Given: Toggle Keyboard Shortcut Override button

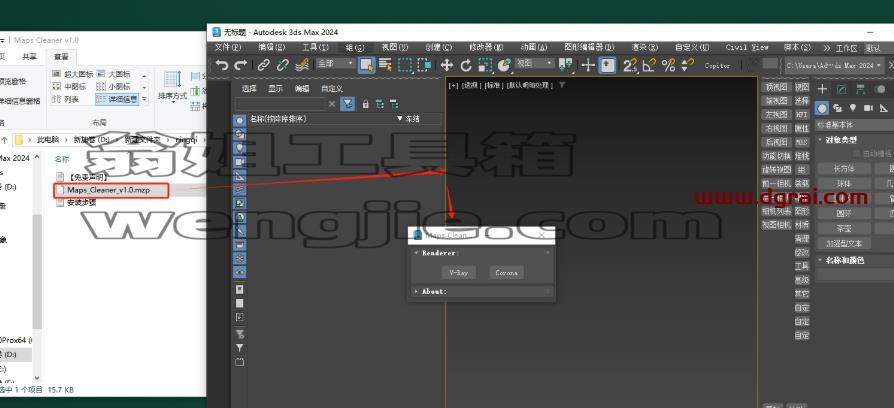Looking at the screenshot, I should [x=607, y=65].
